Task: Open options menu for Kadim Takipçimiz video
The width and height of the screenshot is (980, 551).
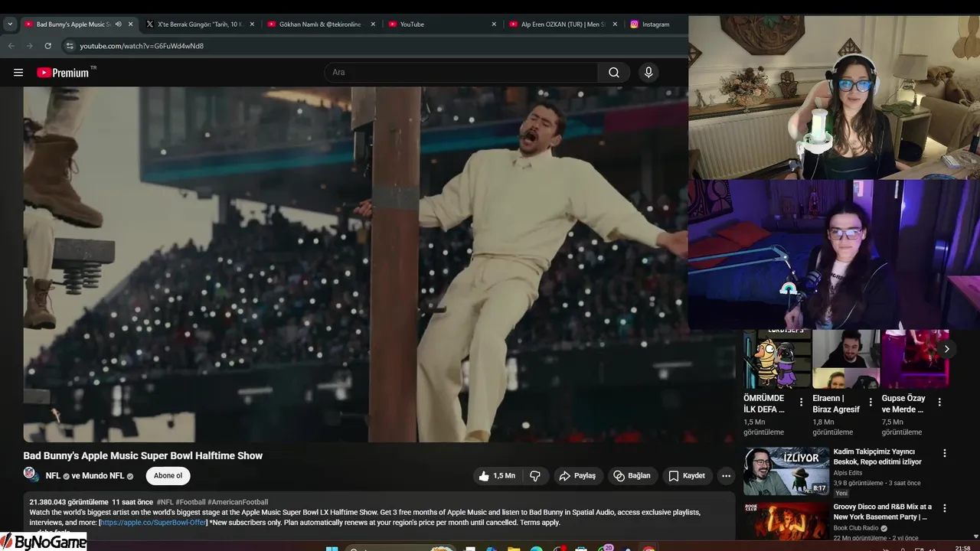Action: point(945,453)
